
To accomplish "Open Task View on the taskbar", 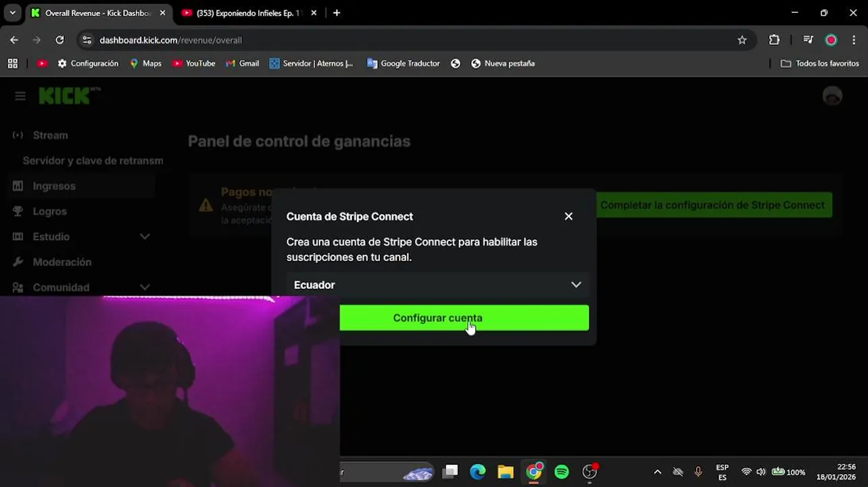I will pos(451,471).
